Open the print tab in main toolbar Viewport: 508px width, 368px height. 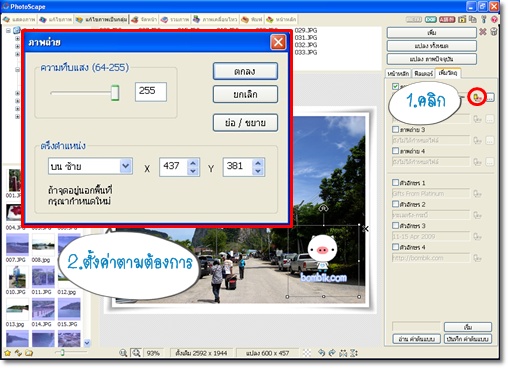point(252,20)
